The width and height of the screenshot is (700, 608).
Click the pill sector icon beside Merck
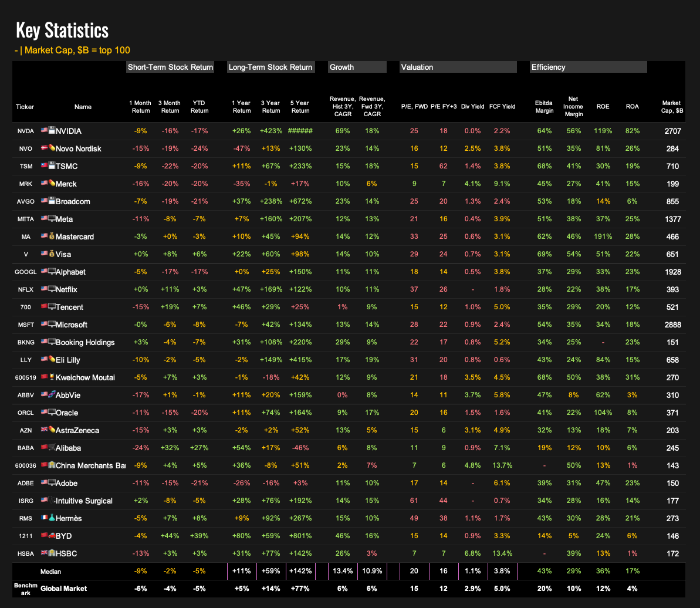52,183
